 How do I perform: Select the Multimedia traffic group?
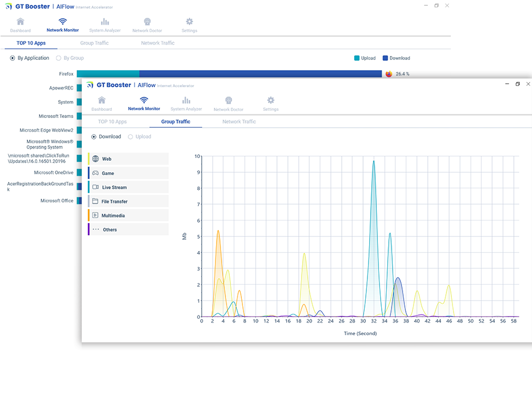(128, 216)
